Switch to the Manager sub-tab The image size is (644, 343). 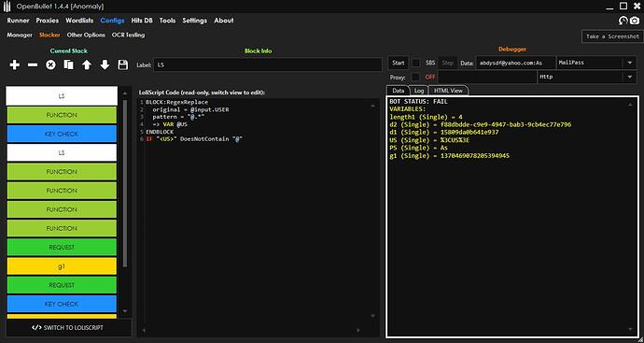[x=20, y=35]
